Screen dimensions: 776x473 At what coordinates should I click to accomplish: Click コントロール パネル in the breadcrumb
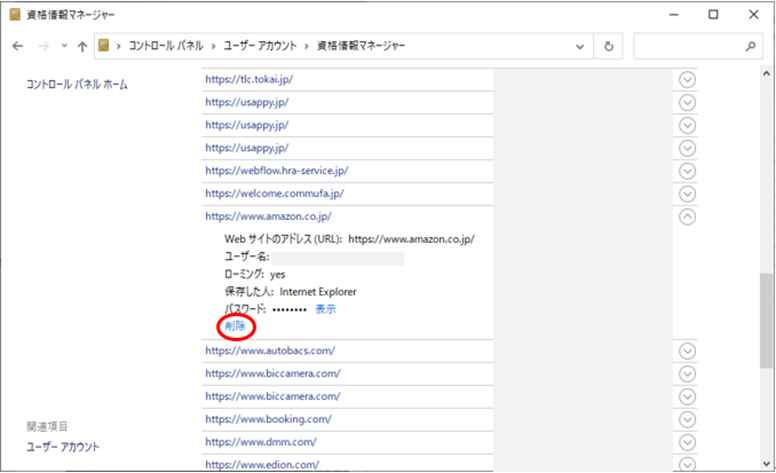point(166,46)
